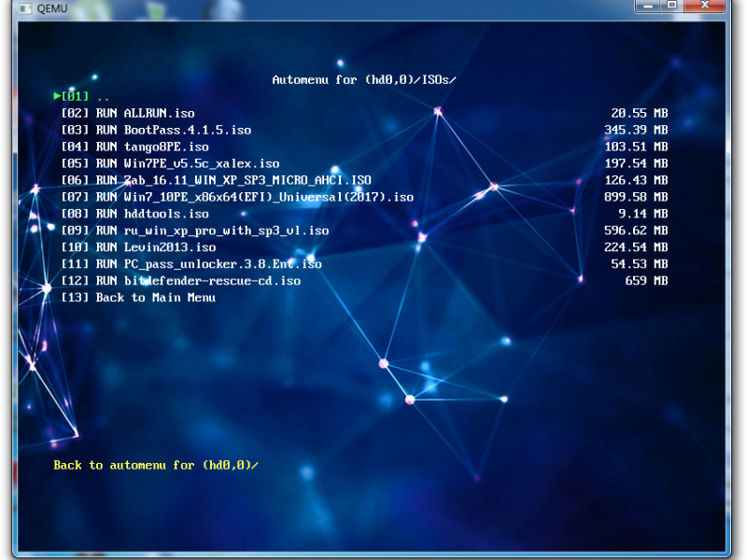Viewport: 747px width, 560px height.
Task: Maximize the QEMU window
Action: pos(672,6)
